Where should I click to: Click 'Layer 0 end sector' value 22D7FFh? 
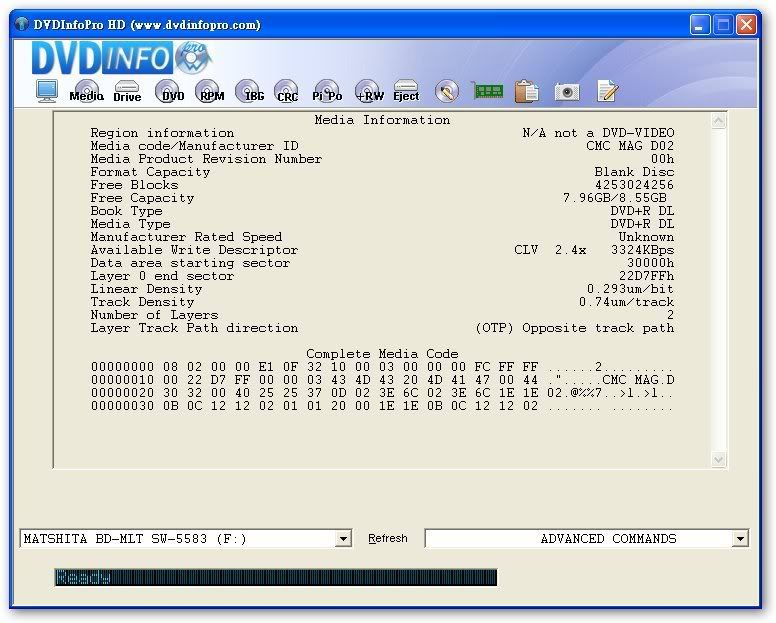pos(646,276)
